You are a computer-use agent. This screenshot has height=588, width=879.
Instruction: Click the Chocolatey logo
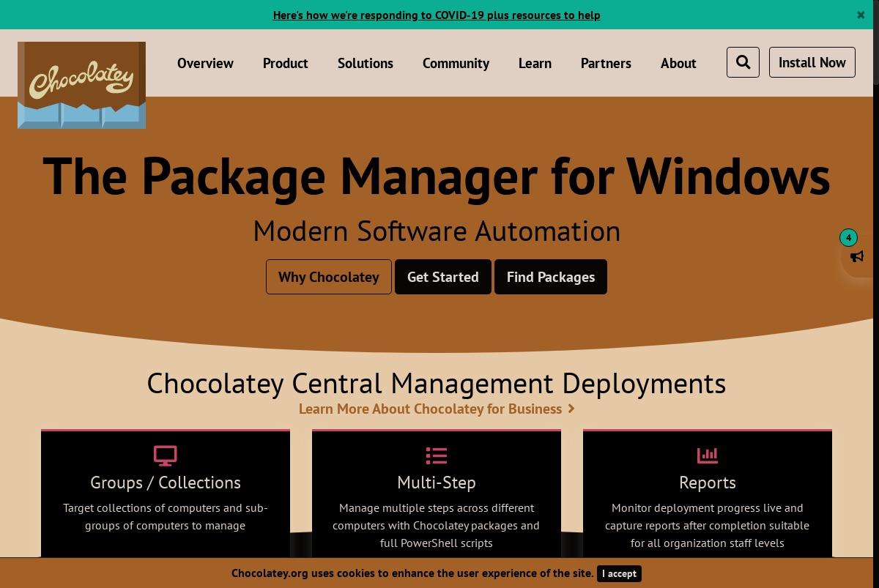coord(81,85)
